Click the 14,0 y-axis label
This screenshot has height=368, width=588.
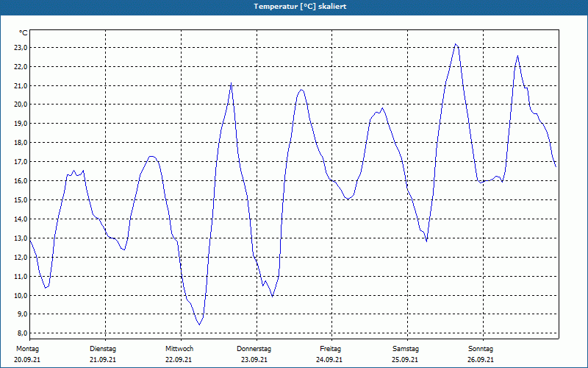click(21, 219)
